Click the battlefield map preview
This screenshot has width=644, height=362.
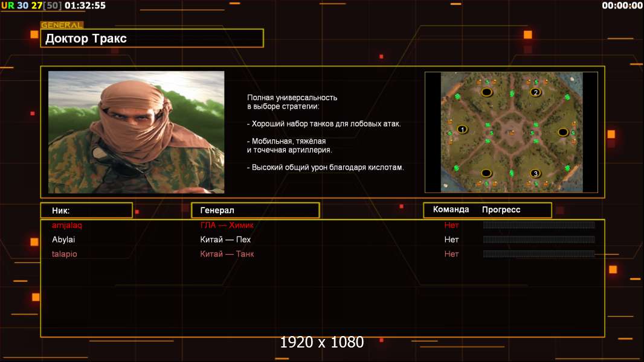(x=511, y=132)
